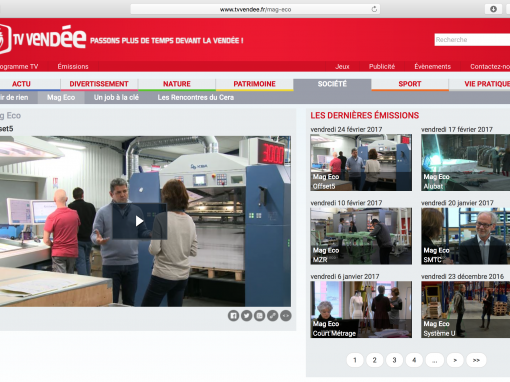The height and width of the screenshot is (382, 510).
Task: Open the browser downloads button
Action: point(493,9)
